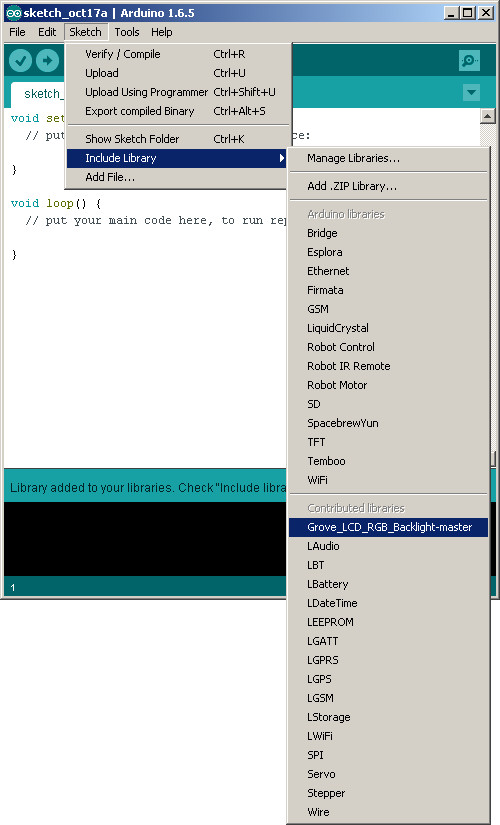
Task: Click the Arduino logo in the title bar
Action: coord(13,13)
